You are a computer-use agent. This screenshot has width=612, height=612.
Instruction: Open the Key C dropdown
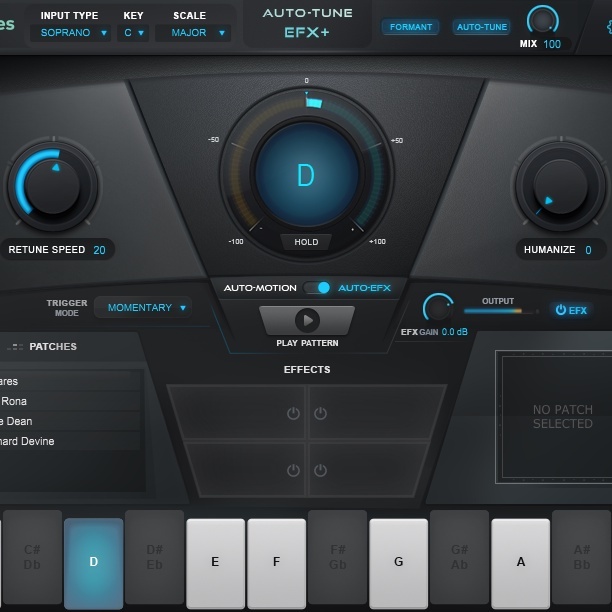point(133,33)
